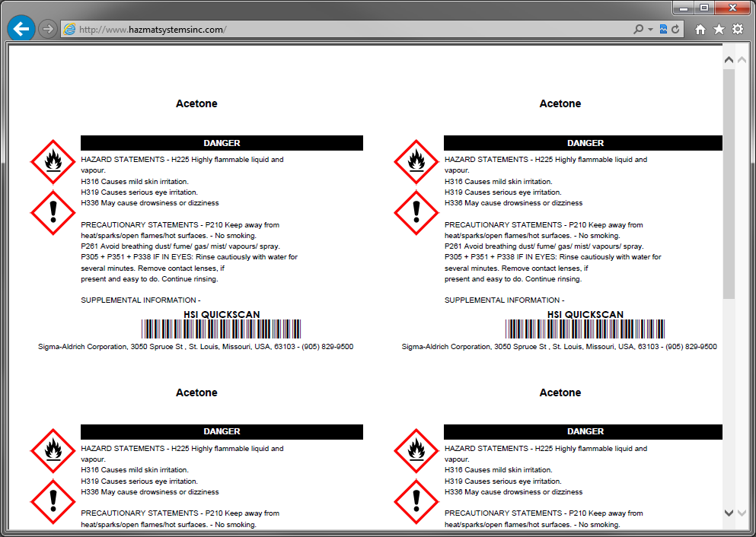The width and height of the screenshot is (756, 537).
Task: Click the DANGER banner on lower-right label
Action: coord(583,431)
